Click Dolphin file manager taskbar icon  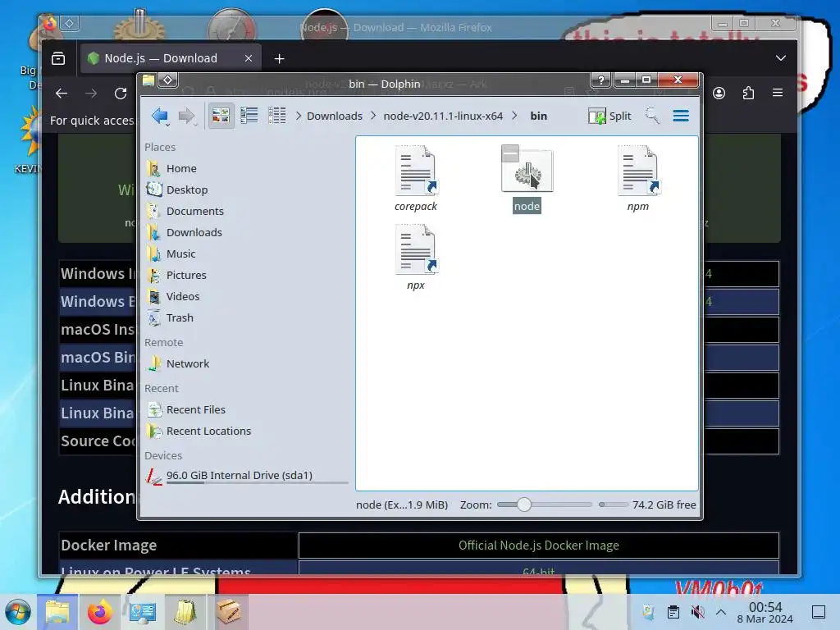(x=57, y=612)
